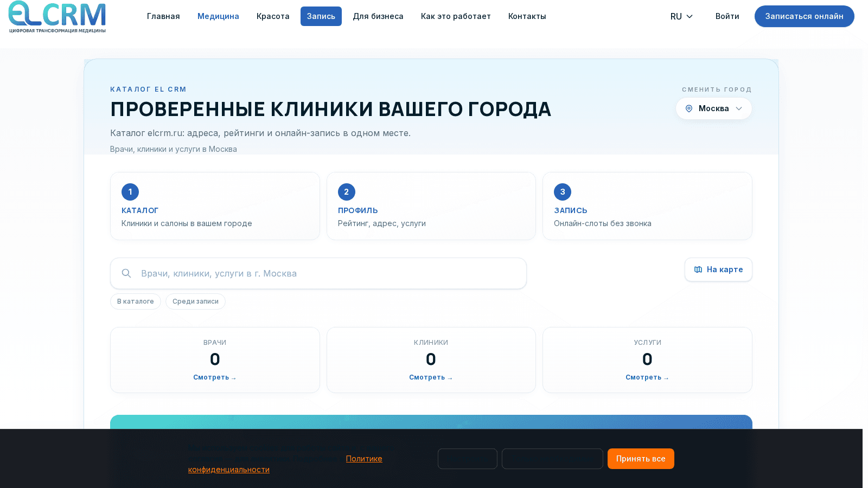Go to Главная menu item
This screenshot has width=868, height=488.
(163, 16)
